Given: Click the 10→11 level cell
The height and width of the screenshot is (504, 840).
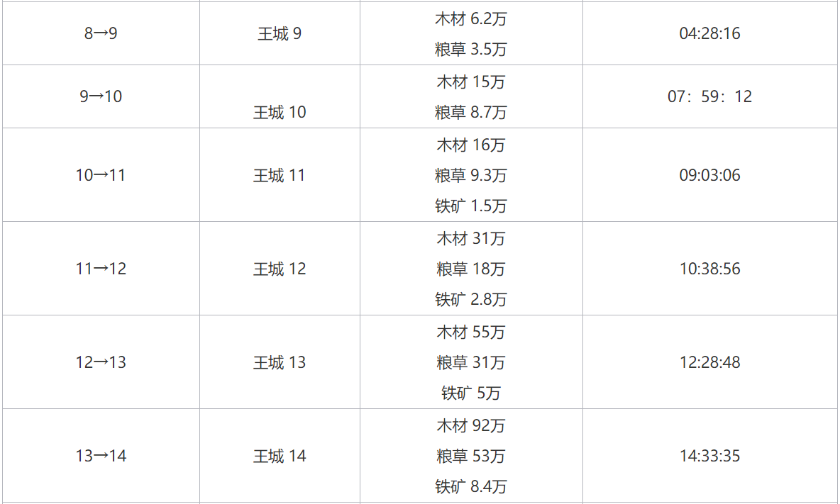Looking at the screenshot, I should [100, 175].
